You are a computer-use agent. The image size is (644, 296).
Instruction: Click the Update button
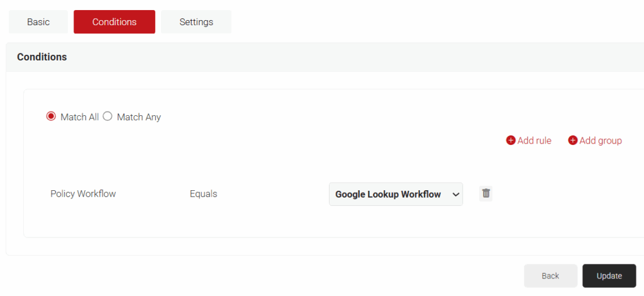coord(609,276)
